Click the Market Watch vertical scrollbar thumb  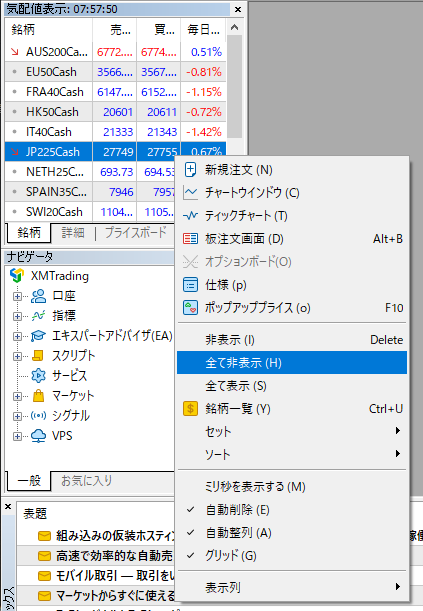[x=234, y=87]
